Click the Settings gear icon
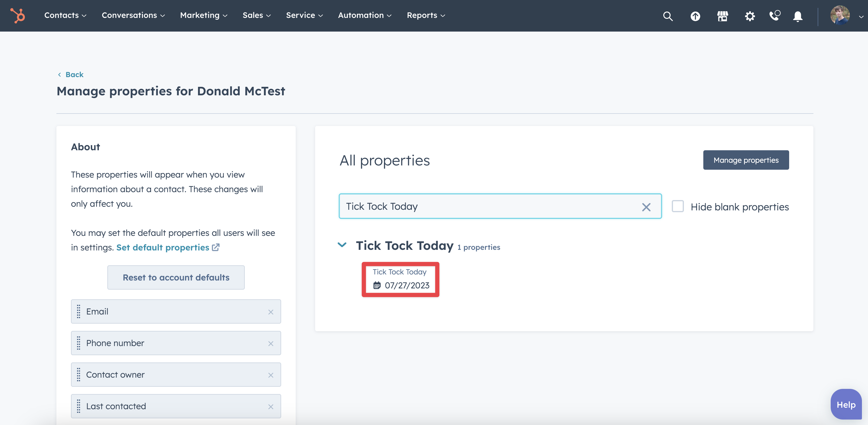Viewport: 868px width, 425px height. (749, 15)
